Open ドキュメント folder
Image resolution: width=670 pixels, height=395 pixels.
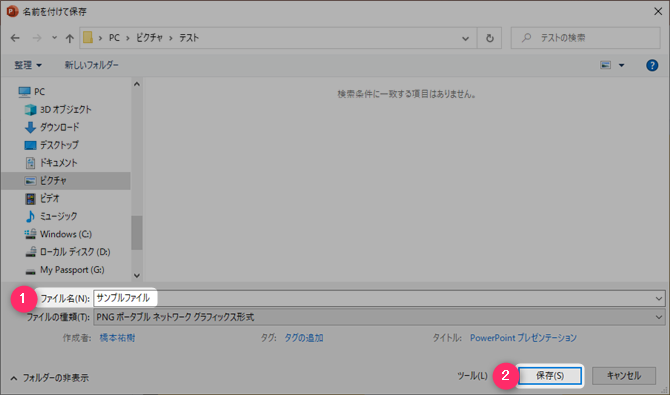pyautogui.click(x=59, y=163)
